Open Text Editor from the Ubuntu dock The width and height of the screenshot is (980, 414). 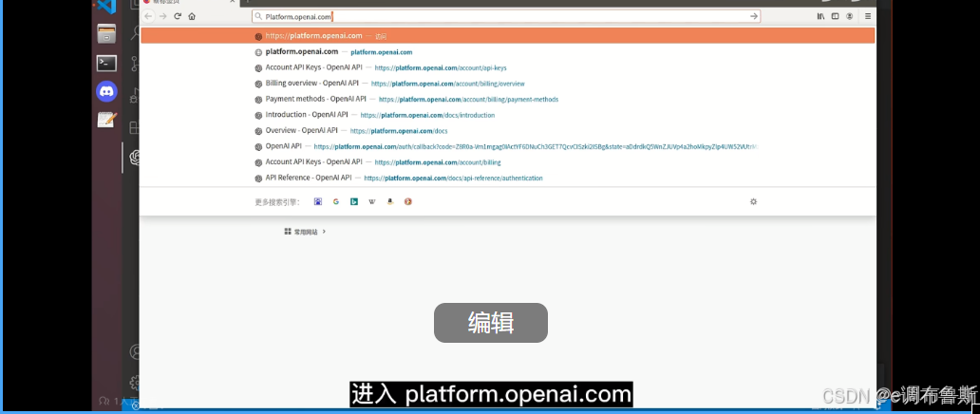click(107, 120)
